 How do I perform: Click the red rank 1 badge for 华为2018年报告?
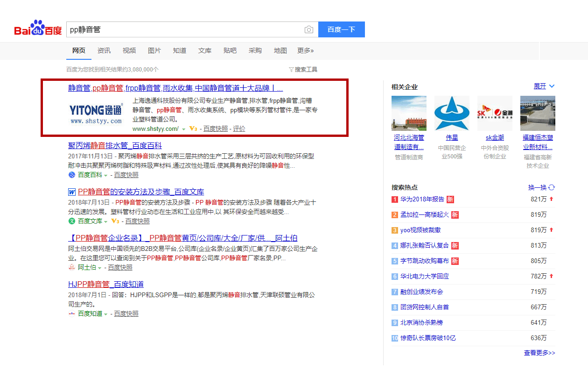(x=395, y=200)
